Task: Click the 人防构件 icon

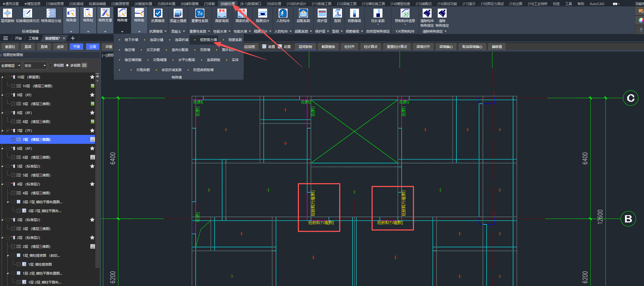Action: (x=283, y=13)
